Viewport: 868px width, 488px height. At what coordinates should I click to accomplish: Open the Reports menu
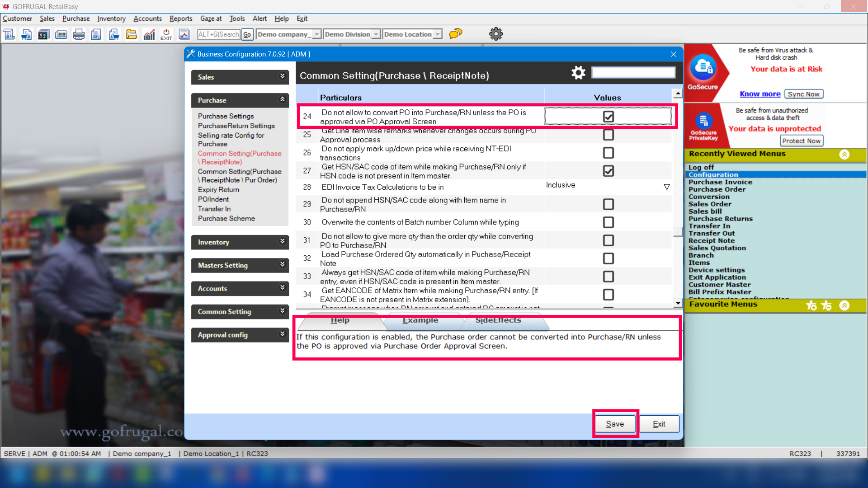point(181,19)
